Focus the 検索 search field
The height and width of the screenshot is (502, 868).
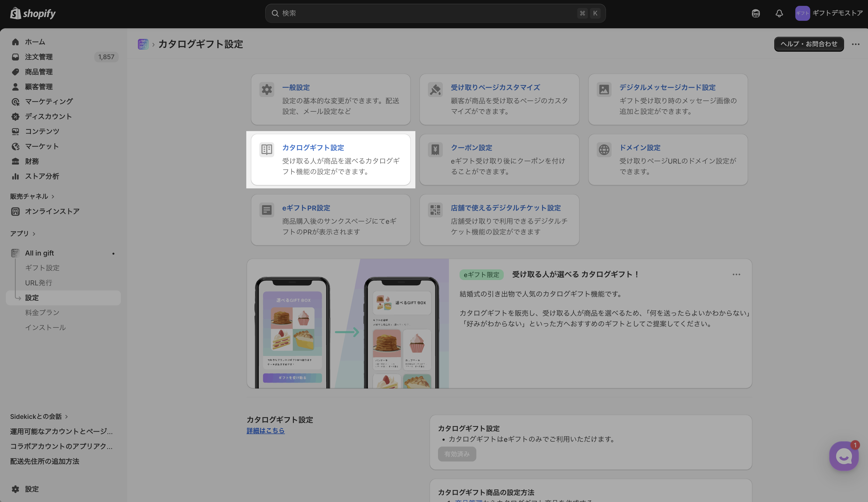(x=435, y=13)
